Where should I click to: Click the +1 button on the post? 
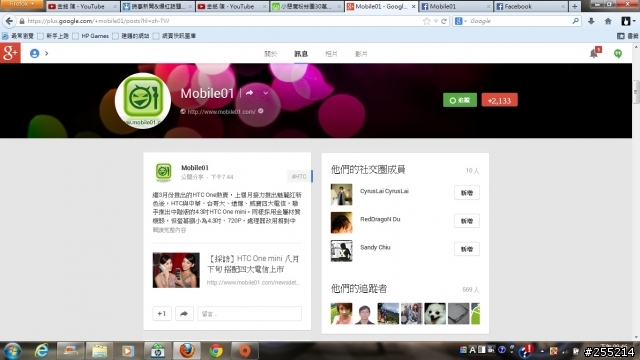coord(162,313)
